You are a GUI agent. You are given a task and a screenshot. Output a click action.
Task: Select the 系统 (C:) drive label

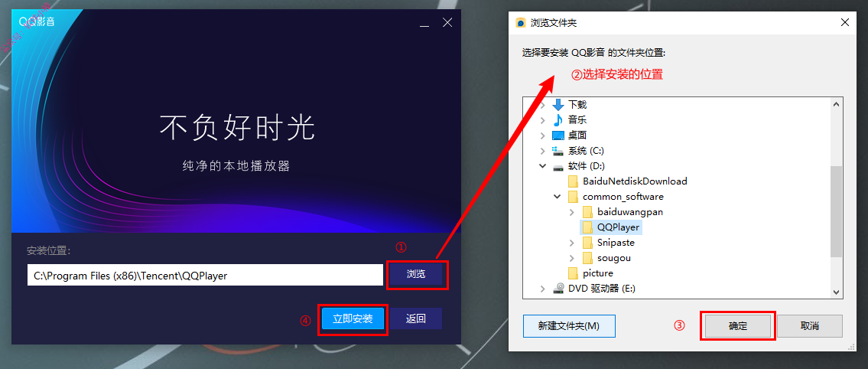[x=586, y=151]
